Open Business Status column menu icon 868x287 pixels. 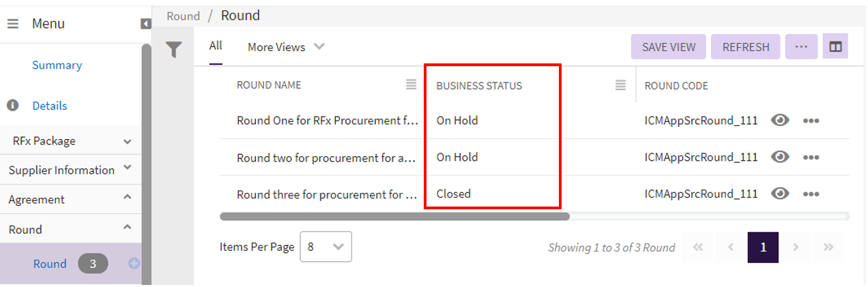(x=620, y=85)
